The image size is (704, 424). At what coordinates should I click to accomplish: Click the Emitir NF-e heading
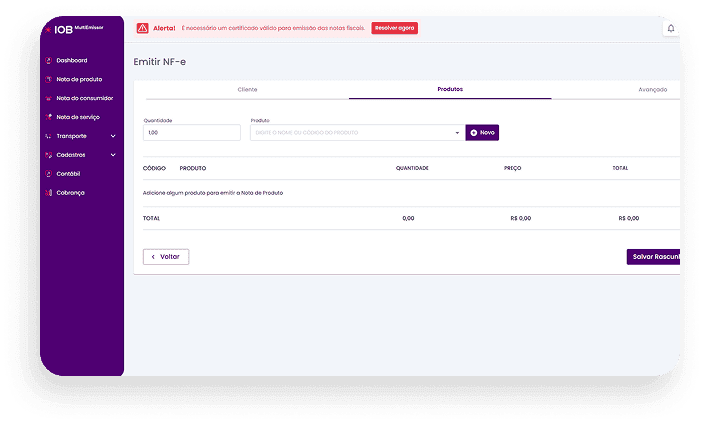click(159, 62)
